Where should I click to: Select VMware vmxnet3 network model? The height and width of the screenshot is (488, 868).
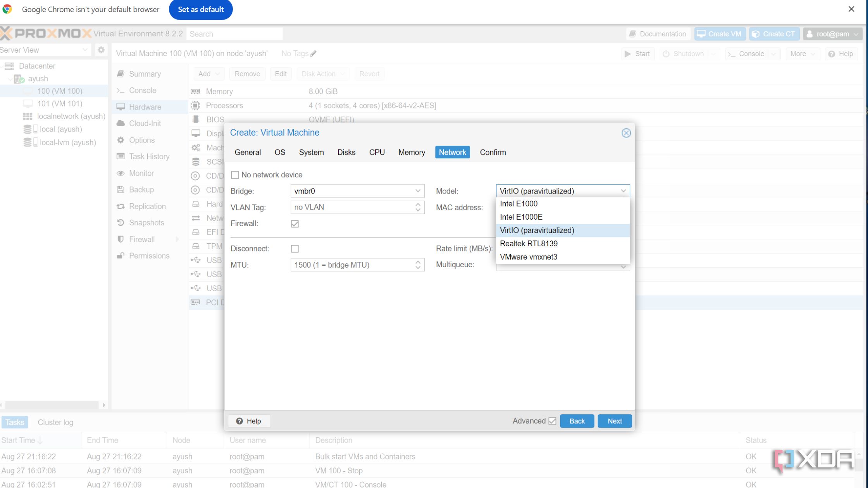(563, 257)
